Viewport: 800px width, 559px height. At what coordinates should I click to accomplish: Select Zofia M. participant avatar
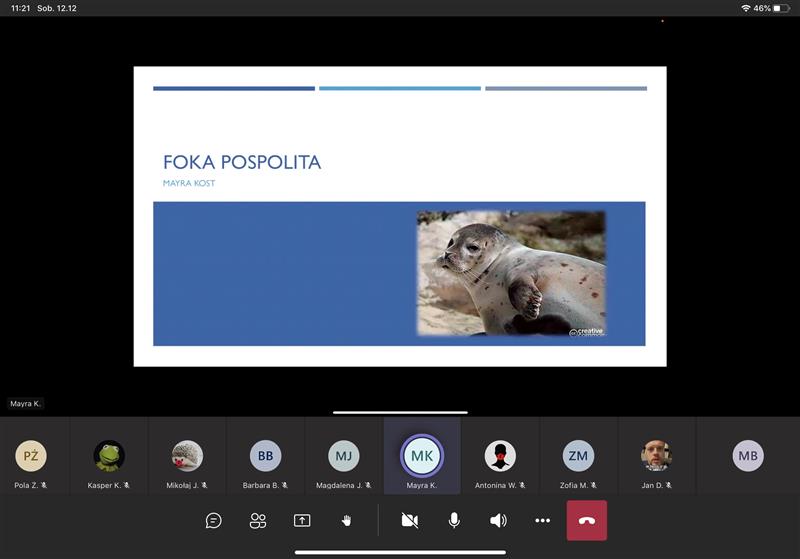coord(578,456)
